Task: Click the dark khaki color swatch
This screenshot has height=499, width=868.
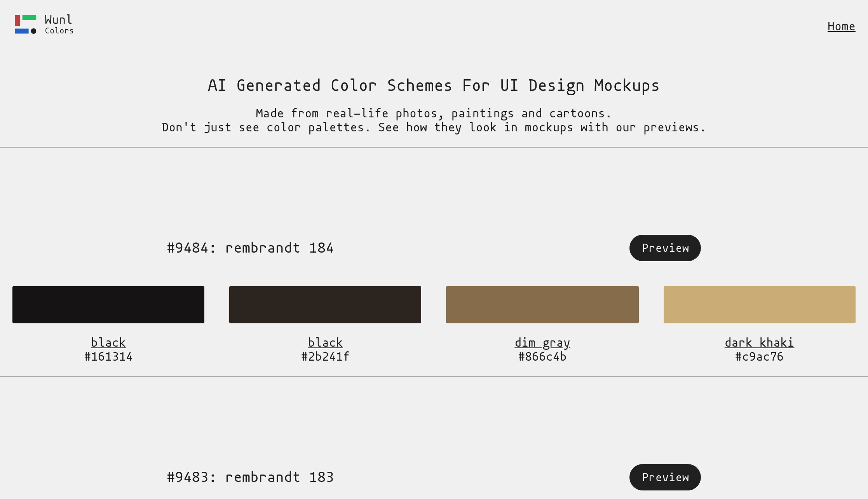Action: point(759,304)
